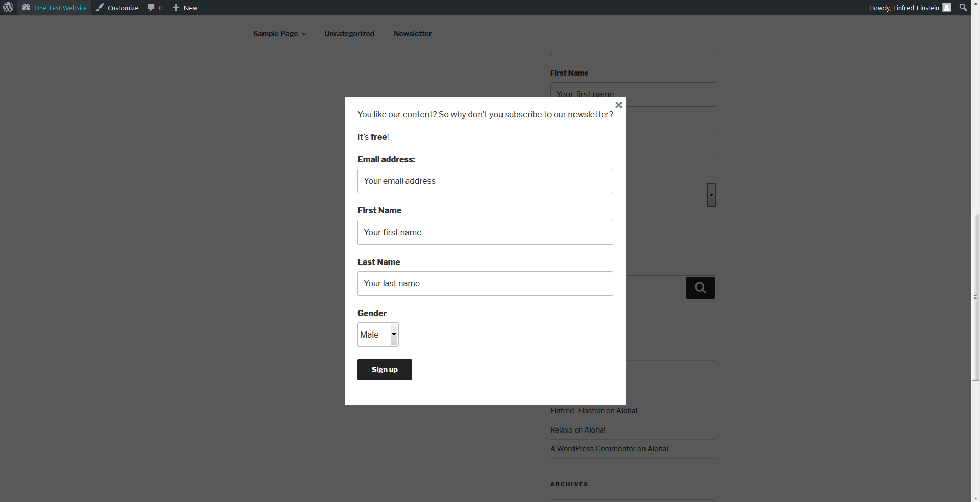Focus the popup last name field
This screenshot has height=502, width=980.
485,283
